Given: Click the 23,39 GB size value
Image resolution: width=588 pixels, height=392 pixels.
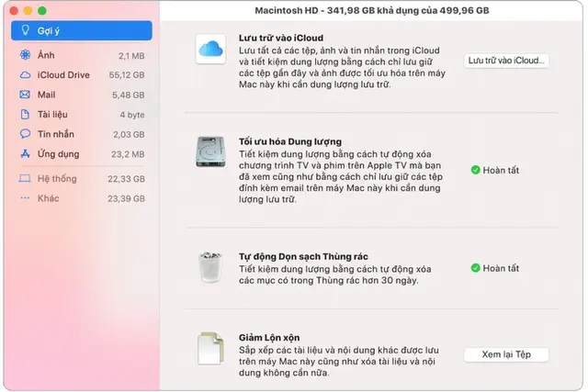Looking at the screenshot, I should pos(127,198).
